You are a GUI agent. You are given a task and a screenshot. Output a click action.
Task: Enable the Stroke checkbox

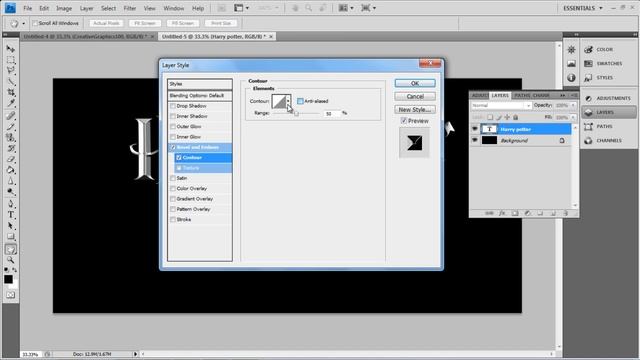(173, 220)
